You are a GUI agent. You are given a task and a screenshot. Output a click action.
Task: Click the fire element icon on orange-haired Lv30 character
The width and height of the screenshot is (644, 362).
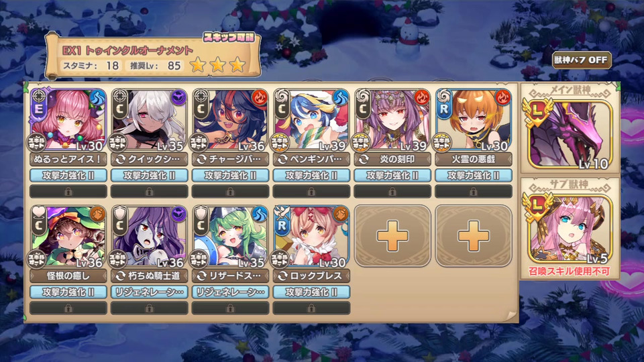(502, 98)
